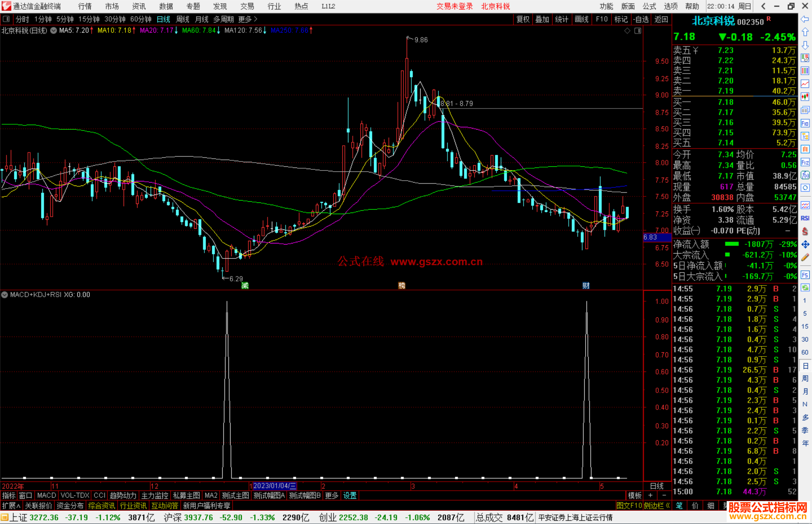Toggle indicator visibility beside 北京科锐(日线) label
Screen dimensions: 812x524
click(53, 30)
